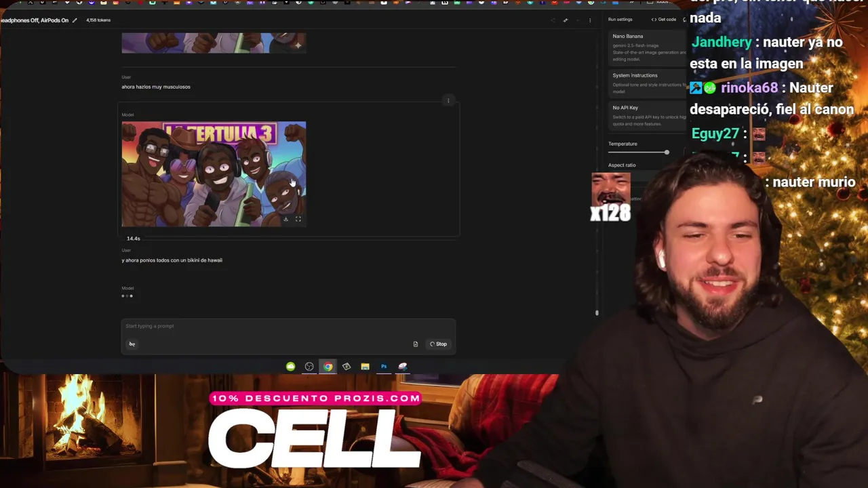This screenshot has height=488, width=868.
Task: Click the 14.4s generation time label
Action: pyautogui.click(x=134, y=239)
